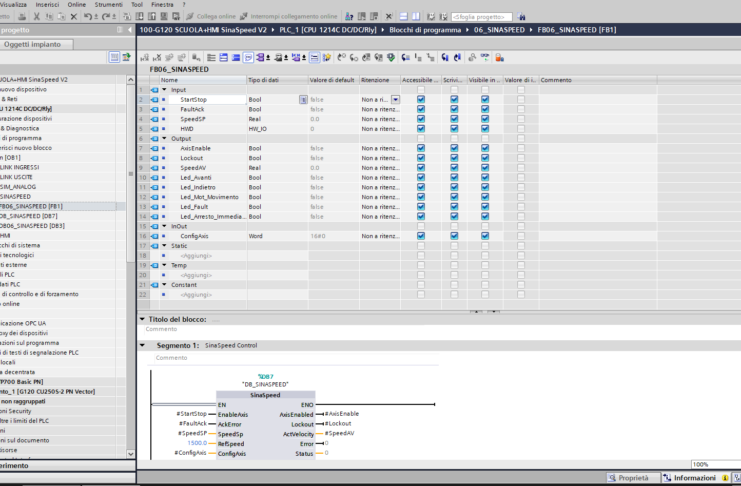The width and height of the screenshot is (741, 486).
Task: Click the second row-insert icon with X
Action: [157, 58]
